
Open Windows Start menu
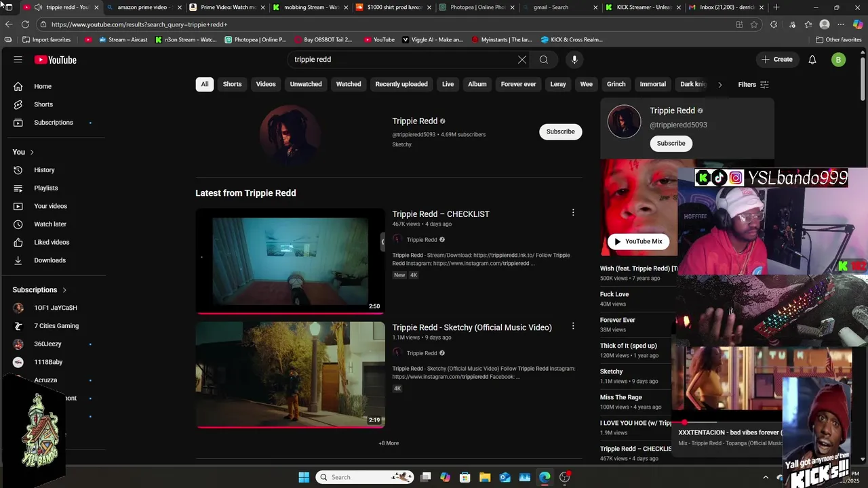click(304, 477)
